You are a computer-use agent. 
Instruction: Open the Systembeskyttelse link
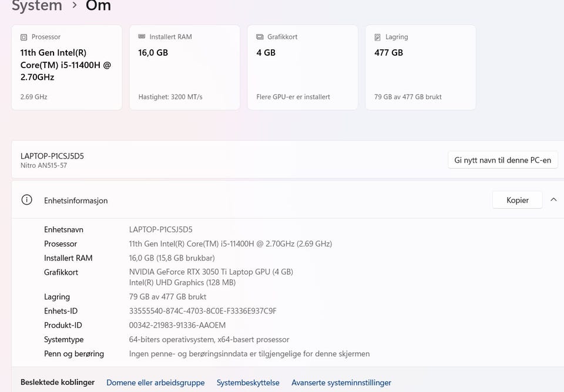click(x=248, y=383)
